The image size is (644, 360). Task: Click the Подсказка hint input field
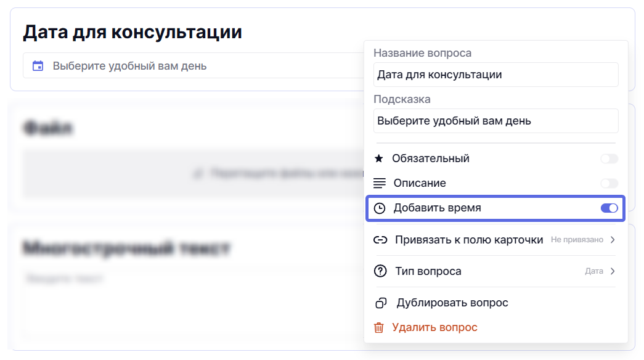495,121
